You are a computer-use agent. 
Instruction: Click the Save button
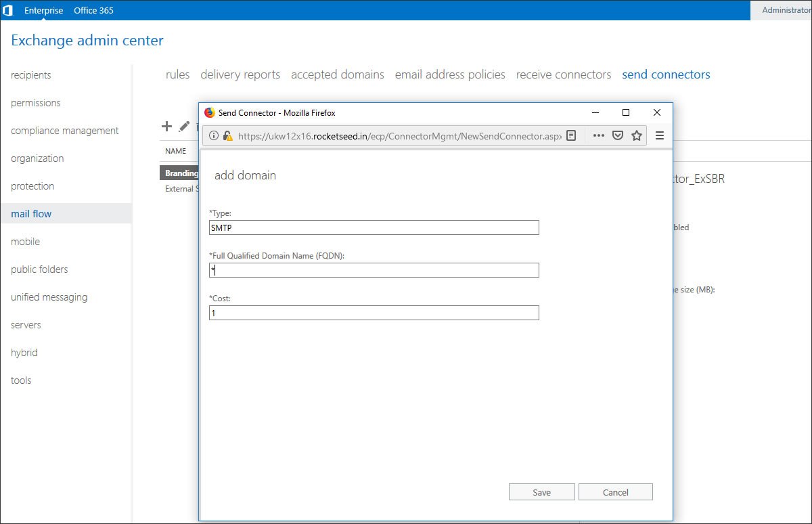[541, 492]
